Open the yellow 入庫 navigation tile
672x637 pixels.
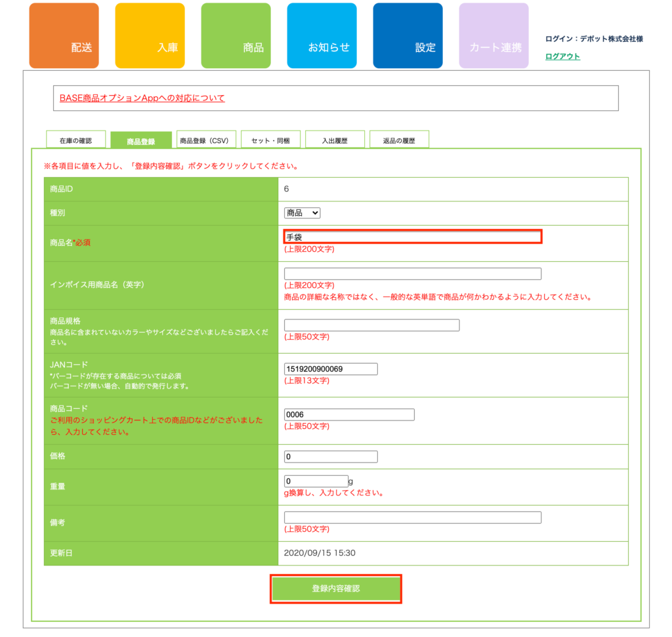150,36
